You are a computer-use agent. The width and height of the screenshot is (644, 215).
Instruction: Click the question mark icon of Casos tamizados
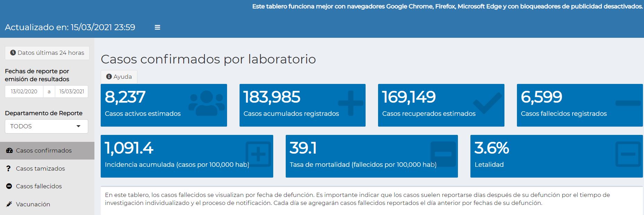9,169
